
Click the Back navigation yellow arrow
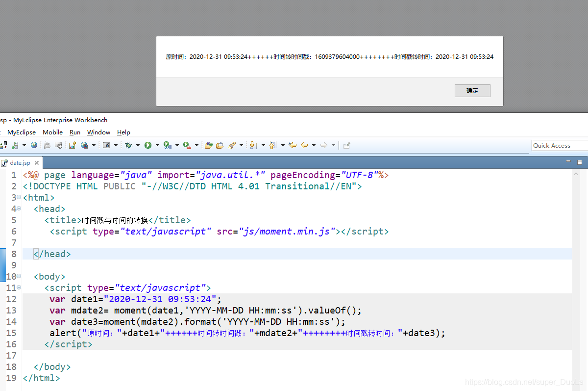point(305,145)
